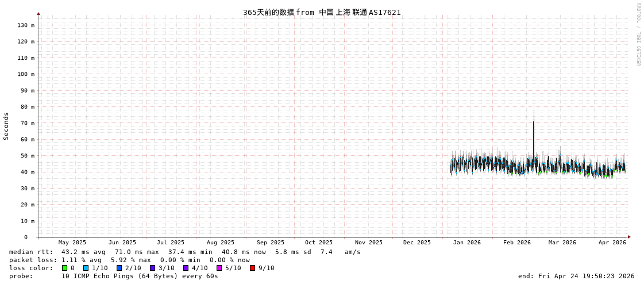
Task: Click the light blue 1/10 loss swatch
Action: 86,268
